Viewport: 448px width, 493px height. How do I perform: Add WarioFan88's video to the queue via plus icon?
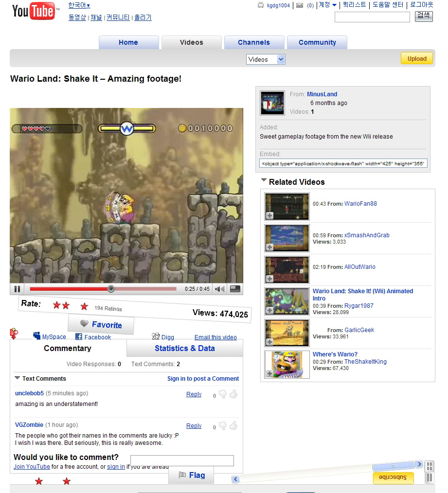269,216
